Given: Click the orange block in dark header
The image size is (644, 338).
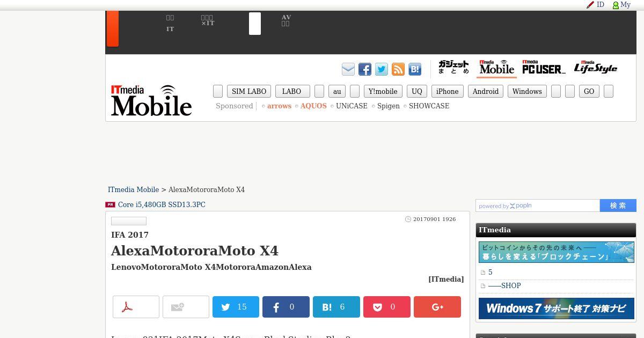Looking at the screenshot, I should [113, 28].
